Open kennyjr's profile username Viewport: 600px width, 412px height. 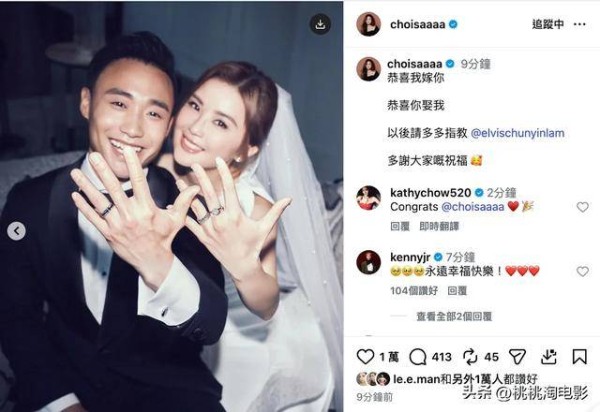point(410,257)
